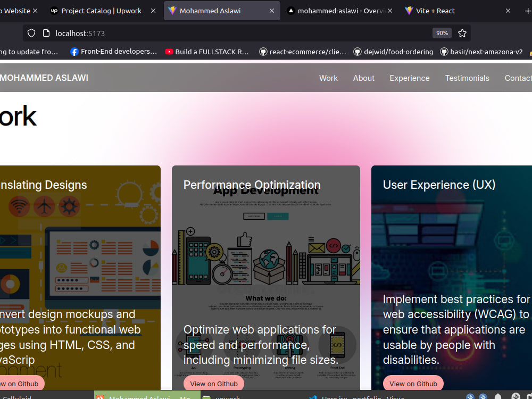Open the Experience nav link
The width and height of the screenshot is (532, 399).
(x=410, y=78)
